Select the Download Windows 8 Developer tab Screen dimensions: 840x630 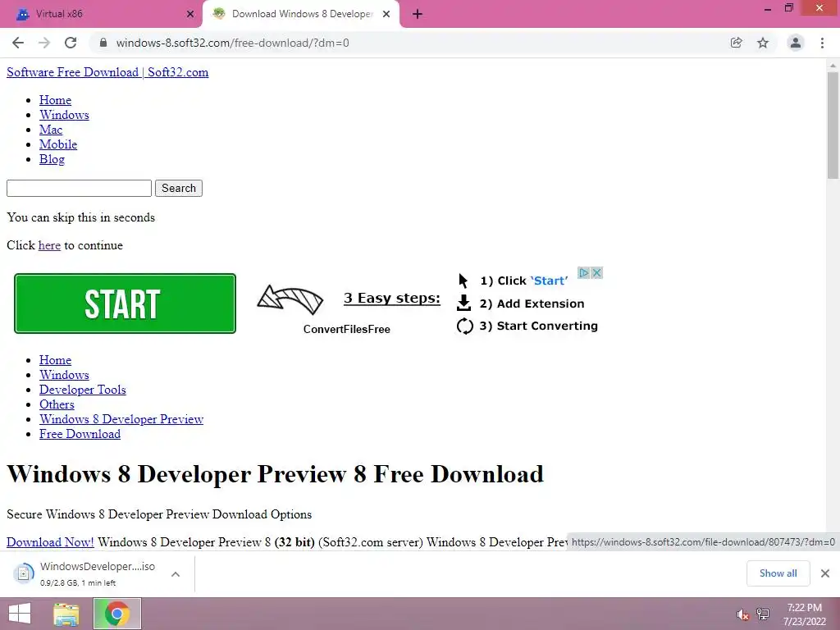click(x=301, y=15)
